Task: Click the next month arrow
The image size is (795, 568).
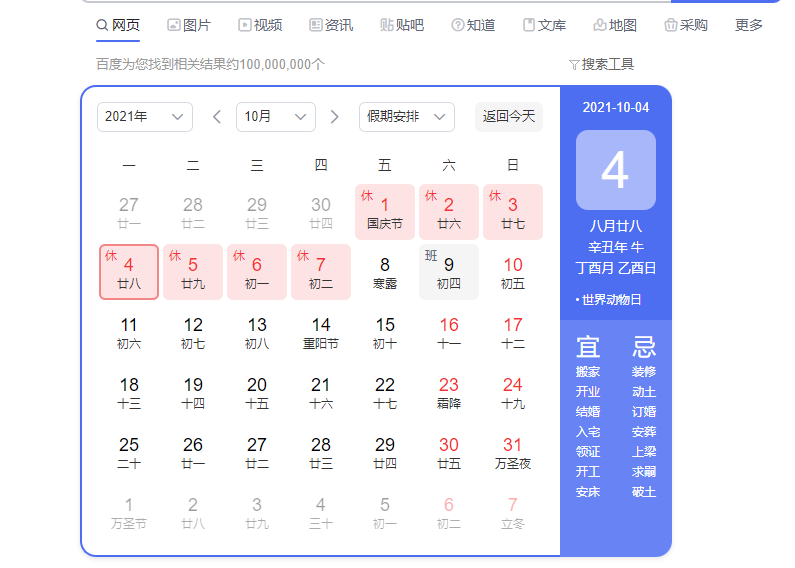Action: click(335, 117)
